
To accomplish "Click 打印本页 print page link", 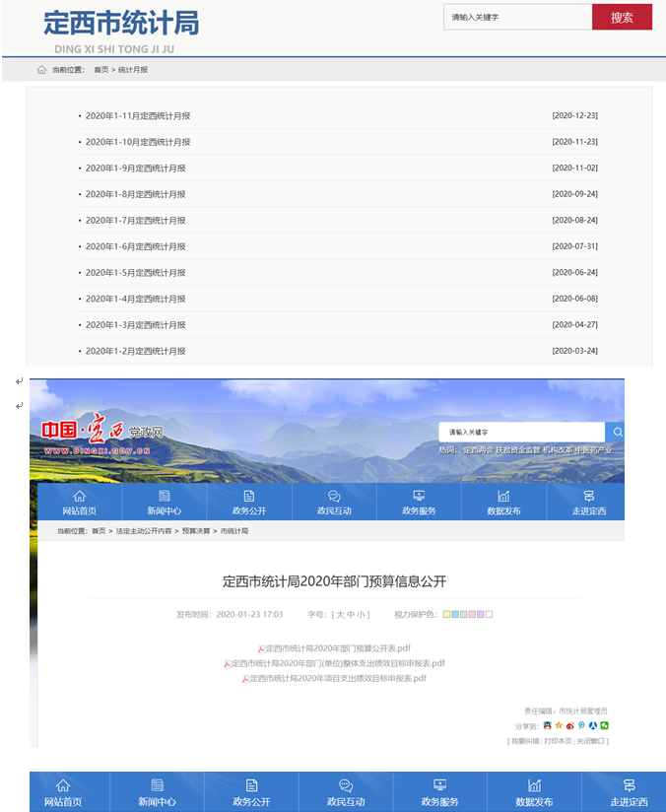I will [x=558, y=740].
